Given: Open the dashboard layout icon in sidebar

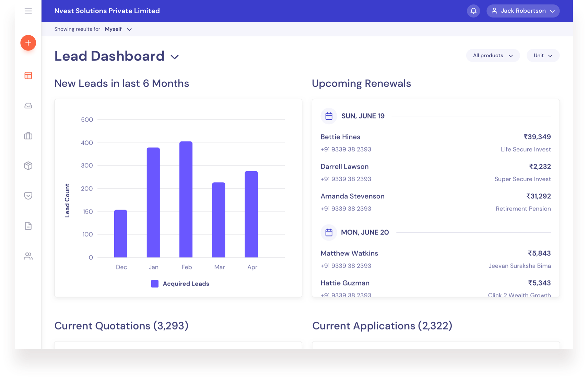Looking at the screenshot, I should 28,76.
